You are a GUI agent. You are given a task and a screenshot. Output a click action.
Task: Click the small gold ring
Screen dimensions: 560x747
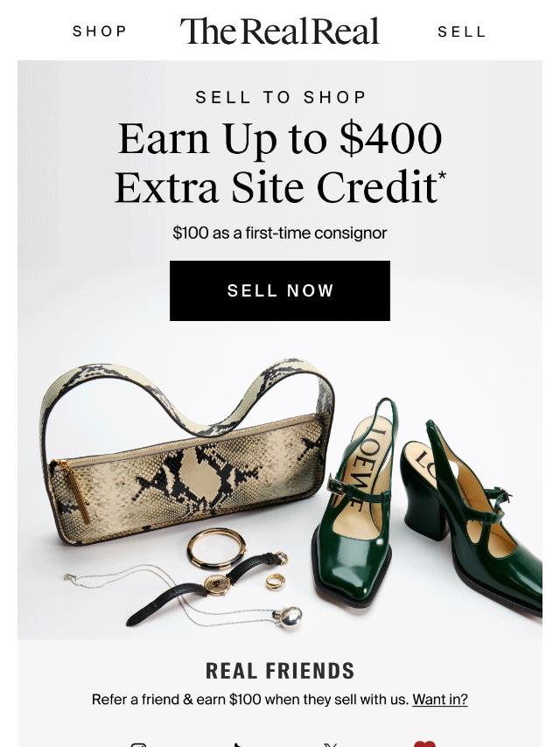276,581
